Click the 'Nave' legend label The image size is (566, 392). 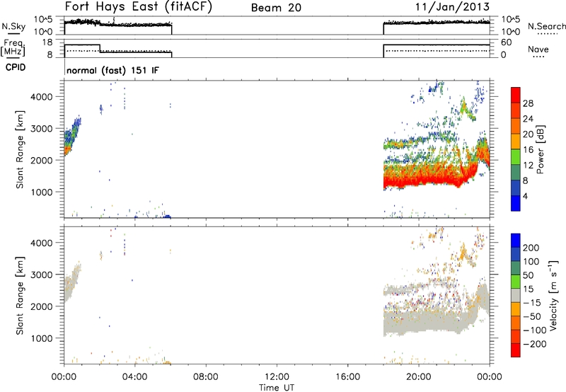coord(538,49)
